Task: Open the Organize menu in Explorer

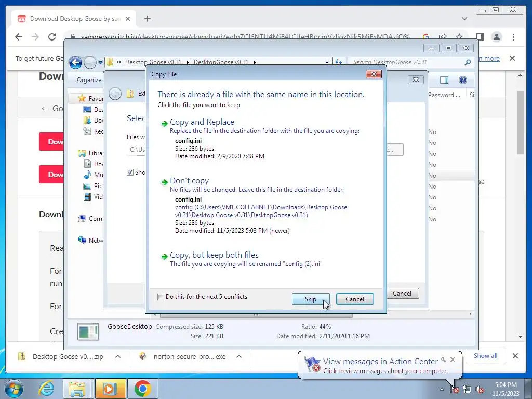Action: coord(89,80)
